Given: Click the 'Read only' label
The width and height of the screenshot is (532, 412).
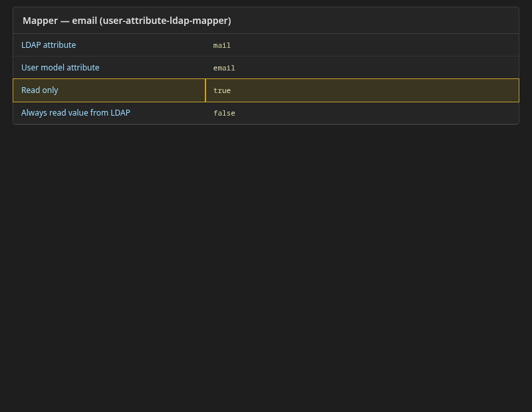Looking at the screenshot, I should click(x=40, y=90).
